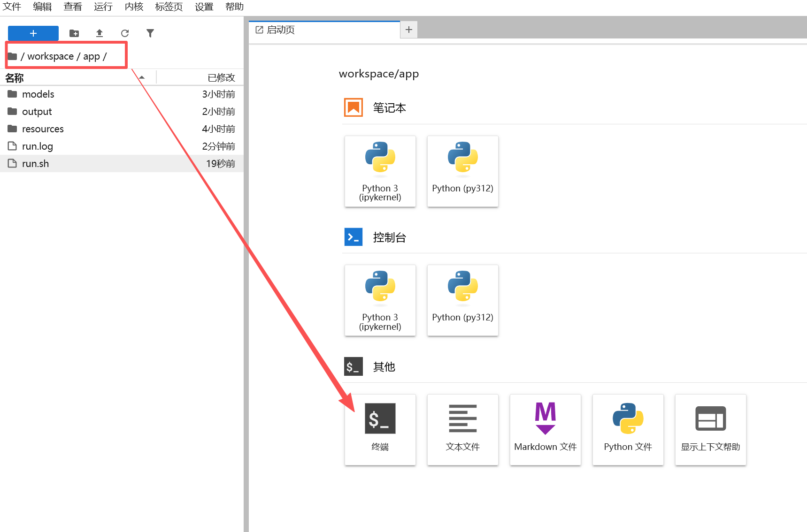Click the root folder icon in breadcrumb
Screen dimensions: 807x532
[13, 56]
